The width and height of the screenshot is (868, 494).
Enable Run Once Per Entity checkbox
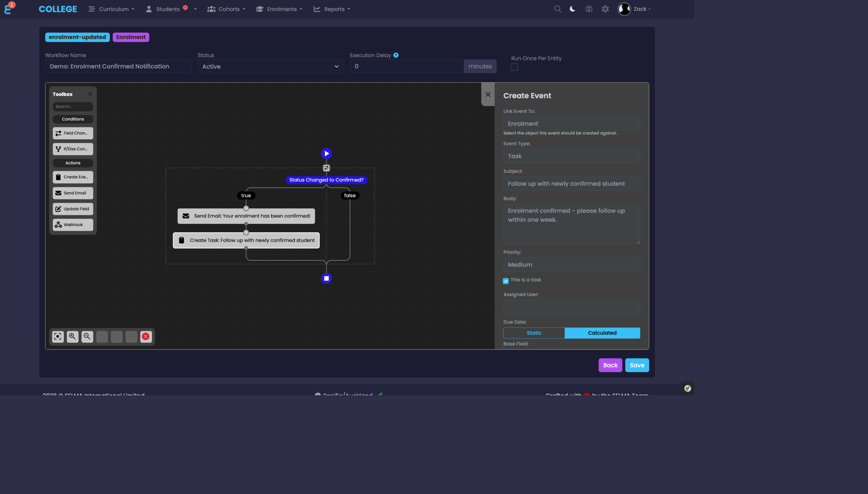[x=514, y=67]
